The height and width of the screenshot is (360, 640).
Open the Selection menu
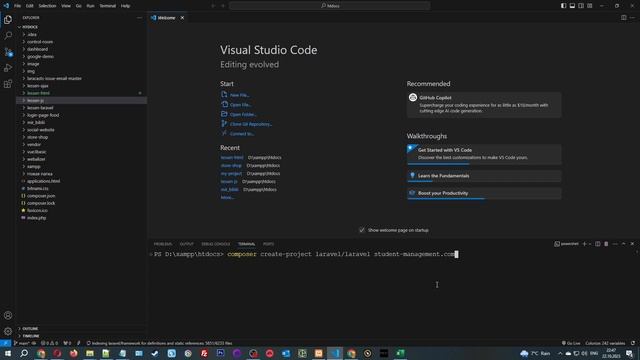coord(47,6)
